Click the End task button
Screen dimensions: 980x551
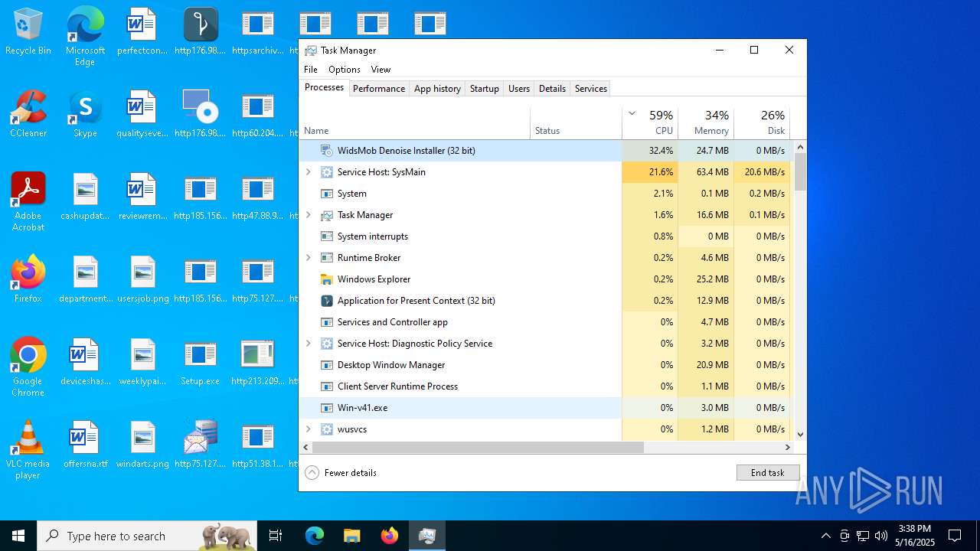768,473
